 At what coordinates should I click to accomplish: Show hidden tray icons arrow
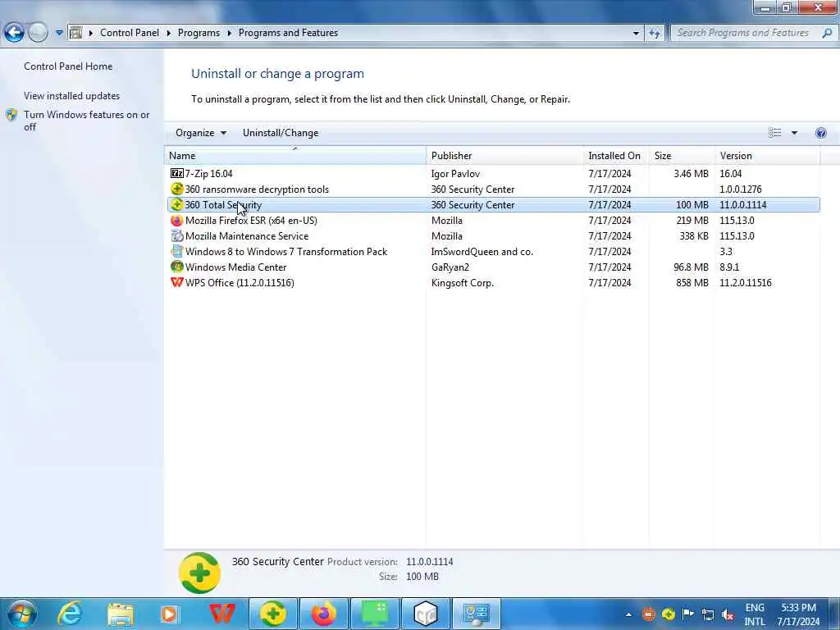pyautogui.click(x=628, y=614)
